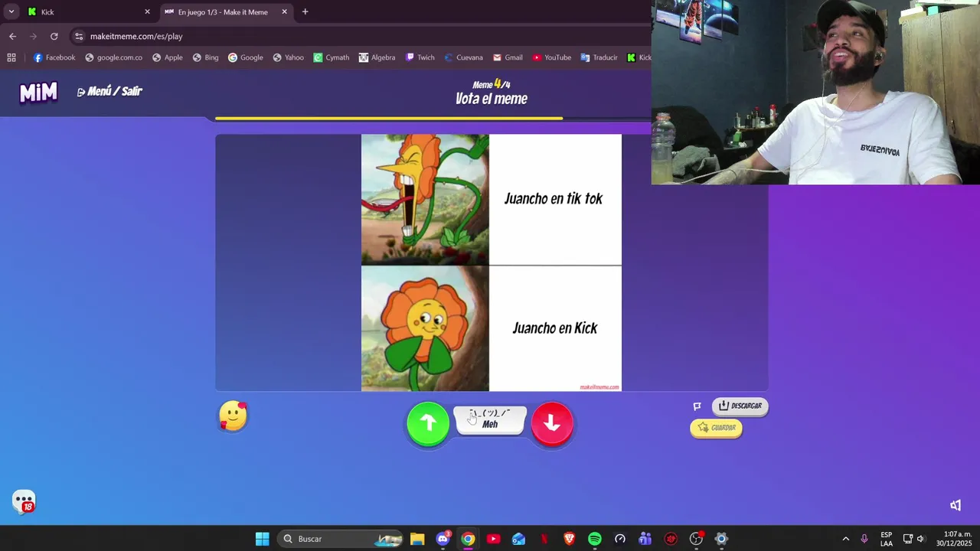Reload the current page

[x=54, y=36]
